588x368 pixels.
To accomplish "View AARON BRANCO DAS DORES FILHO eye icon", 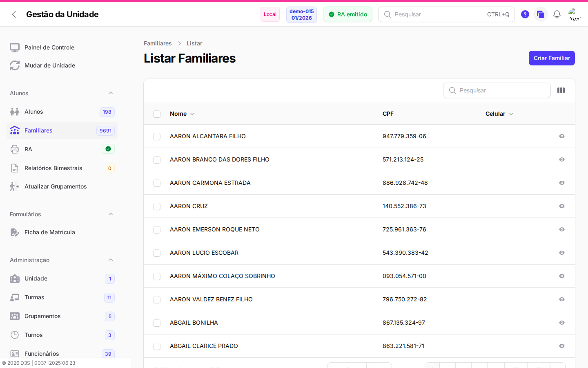I will pos(562,159).
